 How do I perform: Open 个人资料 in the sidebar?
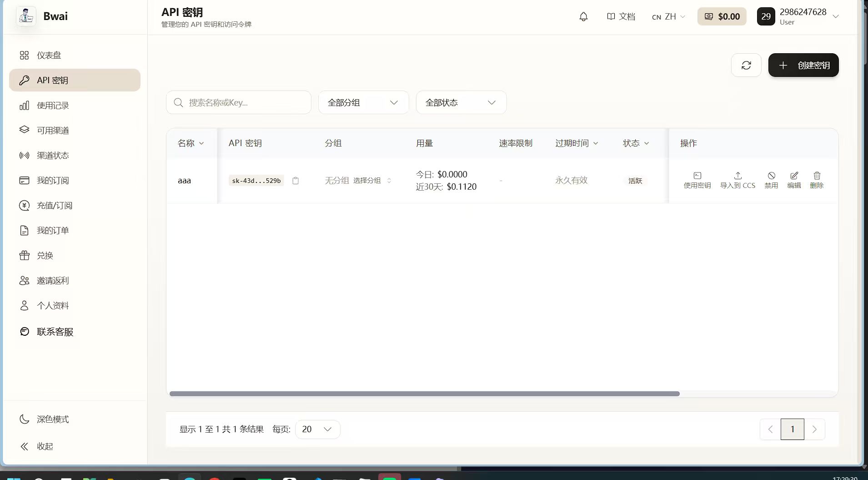click(75, 306)
